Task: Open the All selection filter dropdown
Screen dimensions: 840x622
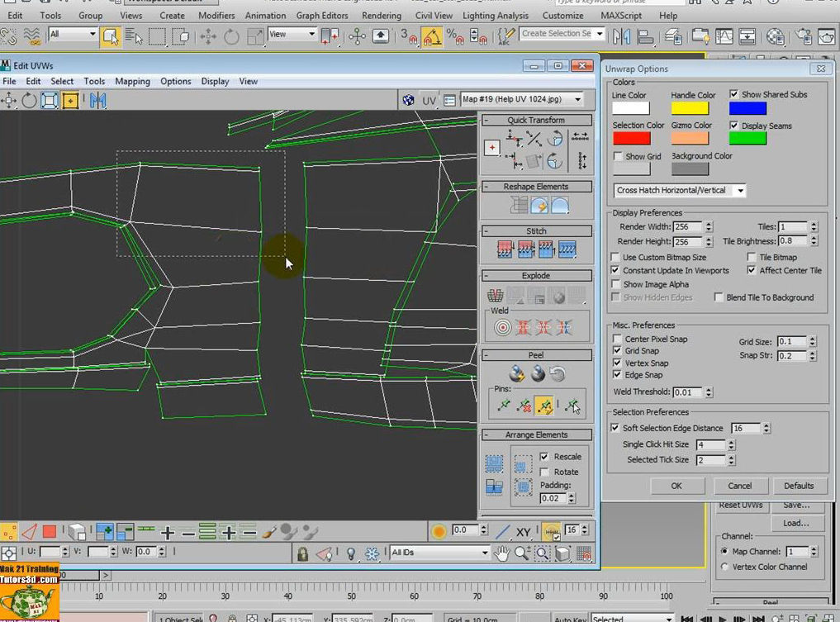Action: 73,35
